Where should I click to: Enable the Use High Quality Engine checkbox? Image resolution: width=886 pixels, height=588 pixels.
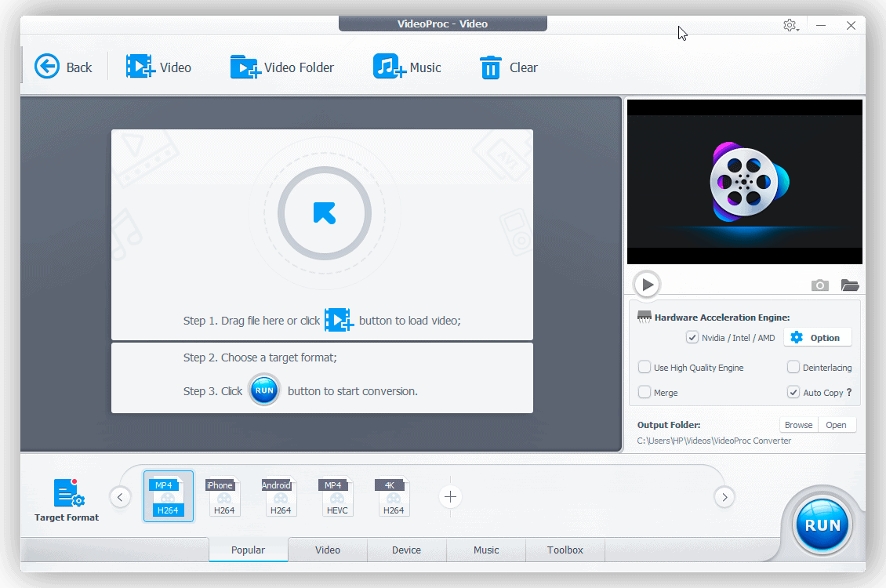point(645,367)
